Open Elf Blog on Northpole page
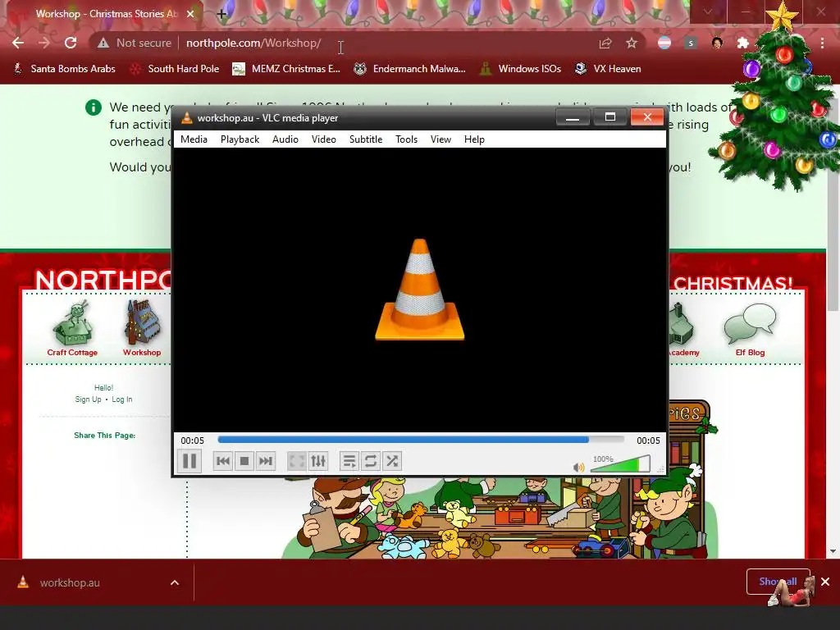Image resolution: width=840 pixels, height=630 pixels. pyautogui.click(x=750, y=330)
